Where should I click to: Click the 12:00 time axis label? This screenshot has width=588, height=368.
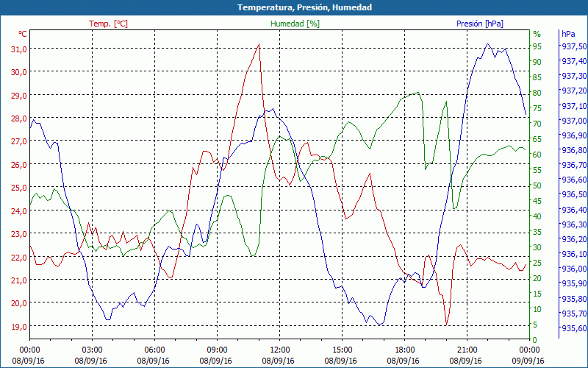tap(280, 350)
